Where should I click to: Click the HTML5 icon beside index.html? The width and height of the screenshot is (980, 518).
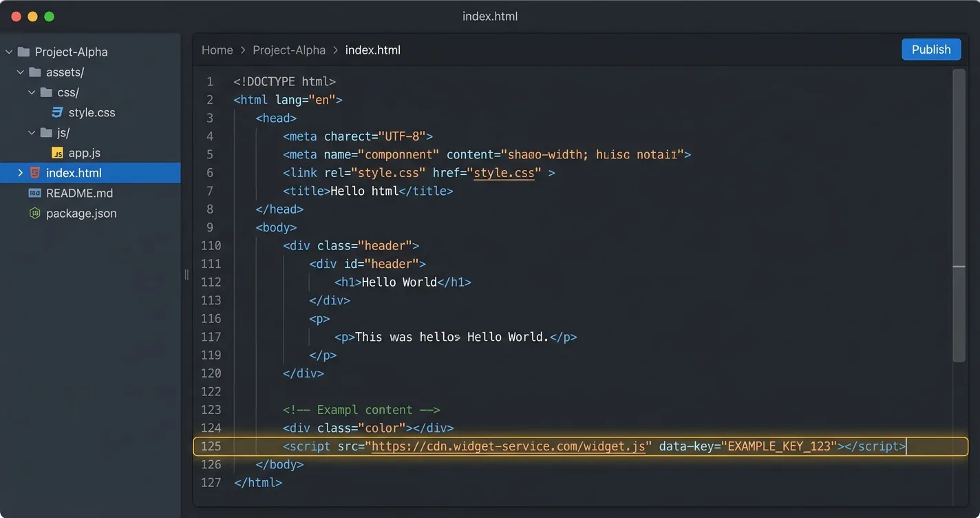pyautogui.click(x=35, y=173)
